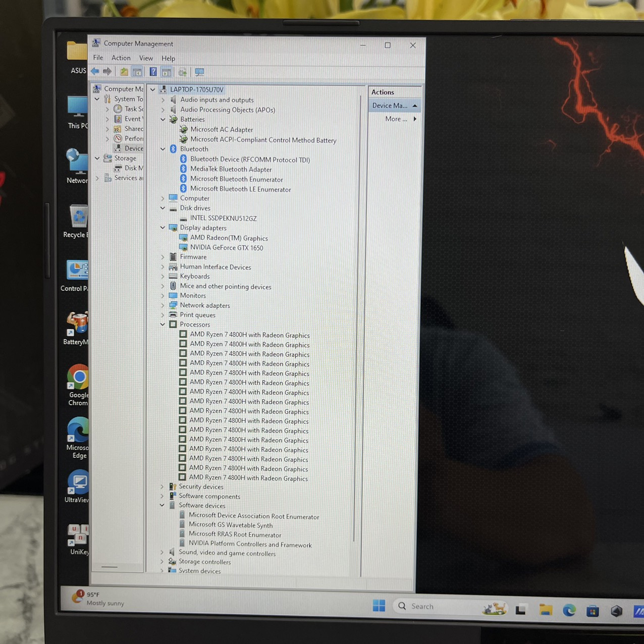
Task: Toggle Show/Hide Action Pane toolbar icon
Action: (167, 72)
